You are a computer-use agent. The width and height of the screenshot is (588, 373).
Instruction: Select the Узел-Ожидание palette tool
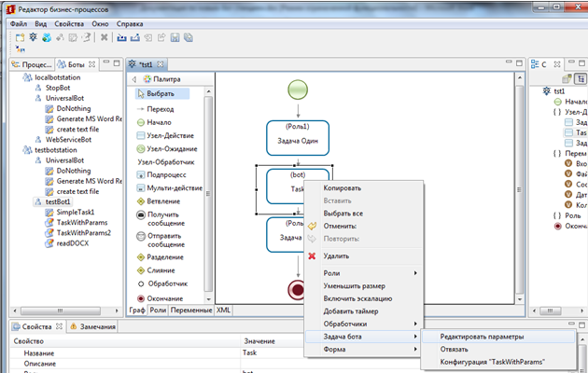click(x=167, y=148)
